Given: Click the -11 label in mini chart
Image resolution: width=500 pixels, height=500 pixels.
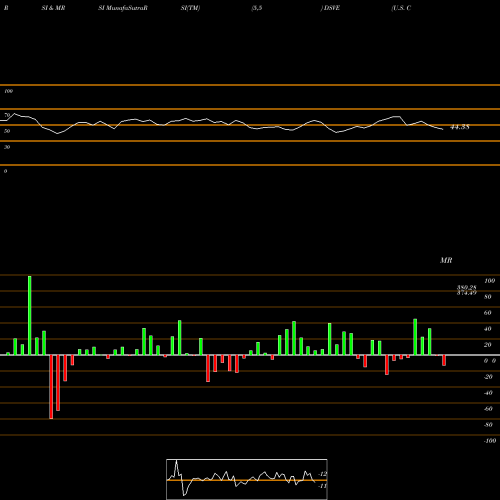Looking at the screenshot, I should tap(322, 486).
